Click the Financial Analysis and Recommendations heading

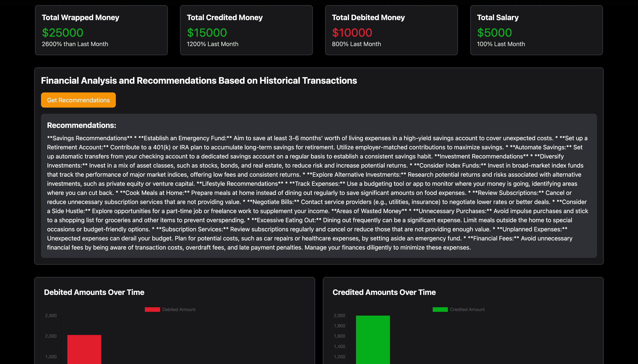(199, 80)
